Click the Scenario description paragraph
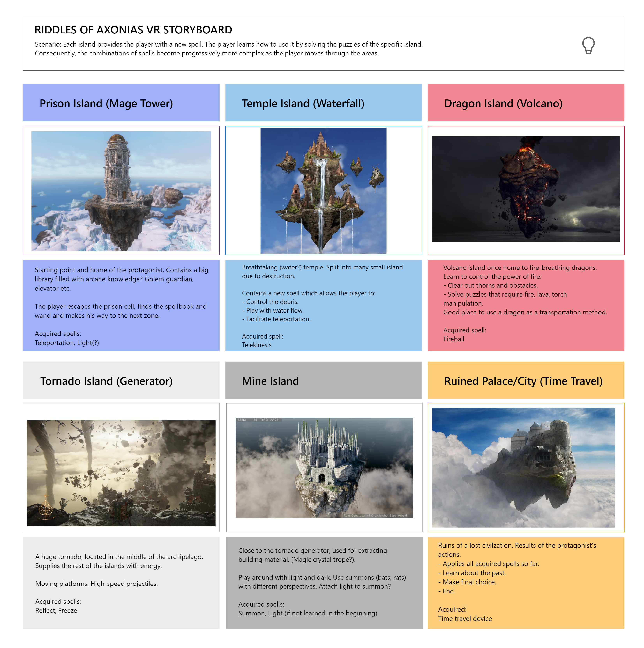The height and width of the screenshot is (648, 644). pos(228,49)
